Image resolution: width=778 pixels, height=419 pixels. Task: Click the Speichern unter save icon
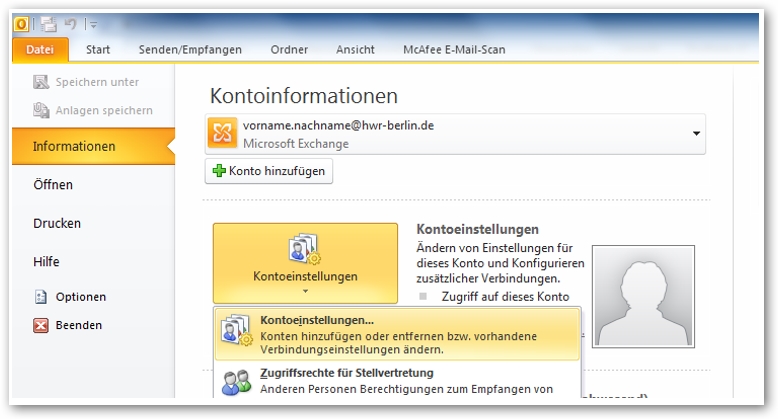click(x=41, y=82)
